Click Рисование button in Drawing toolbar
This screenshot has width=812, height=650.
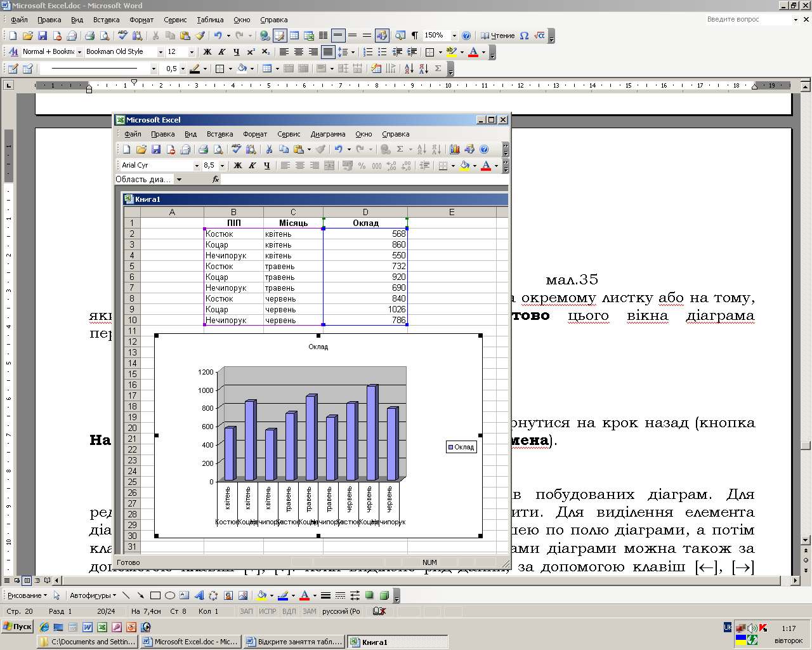[27, 595]
